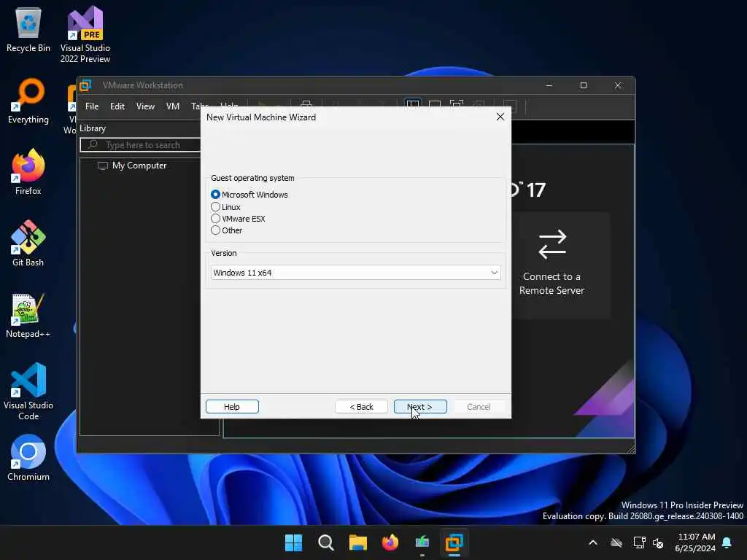The image size is (747, 560).
Task: Minimize the VMware Workstation window
Action: point(549,85)
